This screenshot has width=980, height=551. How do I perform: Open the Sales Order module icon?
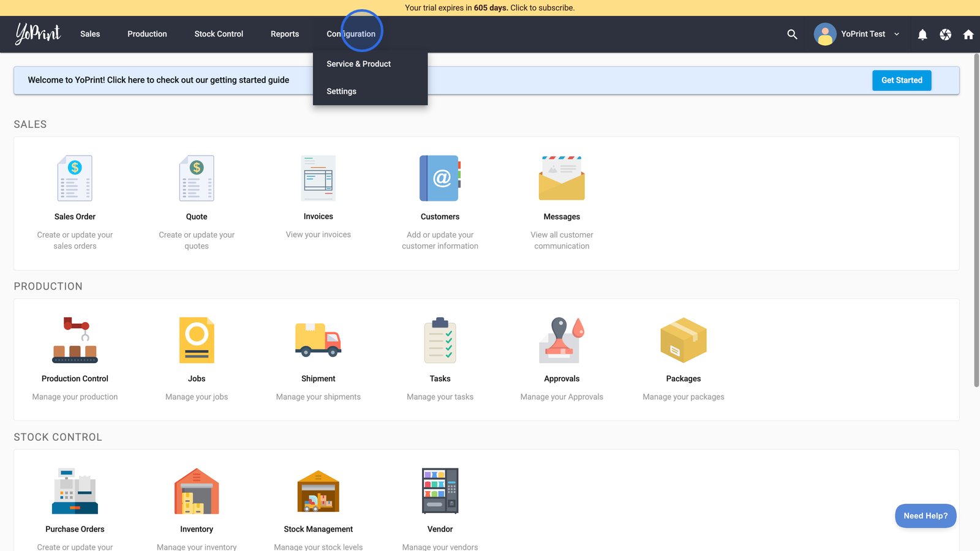tap(75, 178)
